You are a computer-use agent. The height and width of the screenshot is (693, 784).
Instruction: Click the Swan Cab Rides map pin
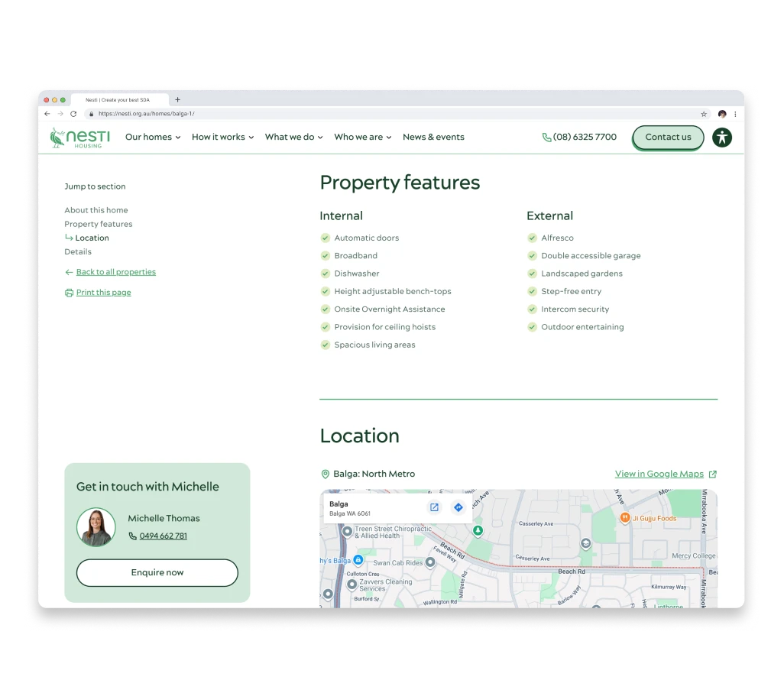coord(430,562)
